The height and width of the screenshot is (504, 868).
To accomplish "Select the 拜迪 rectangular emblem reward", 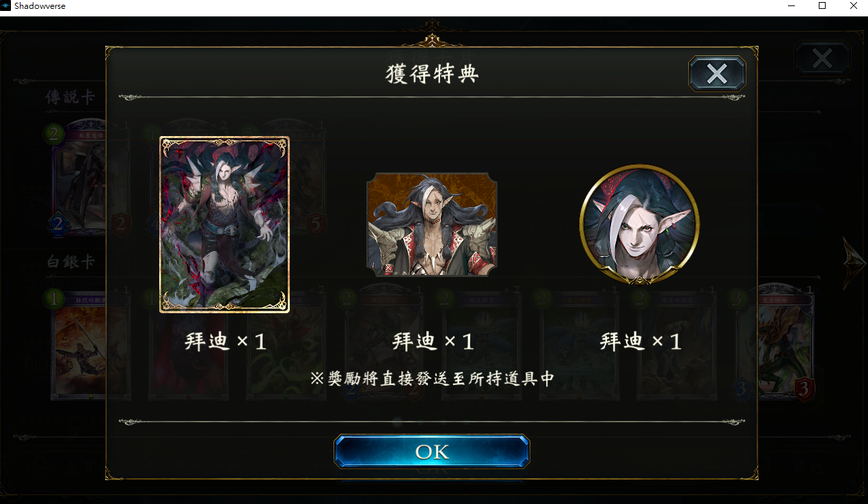I will [432, 224].
